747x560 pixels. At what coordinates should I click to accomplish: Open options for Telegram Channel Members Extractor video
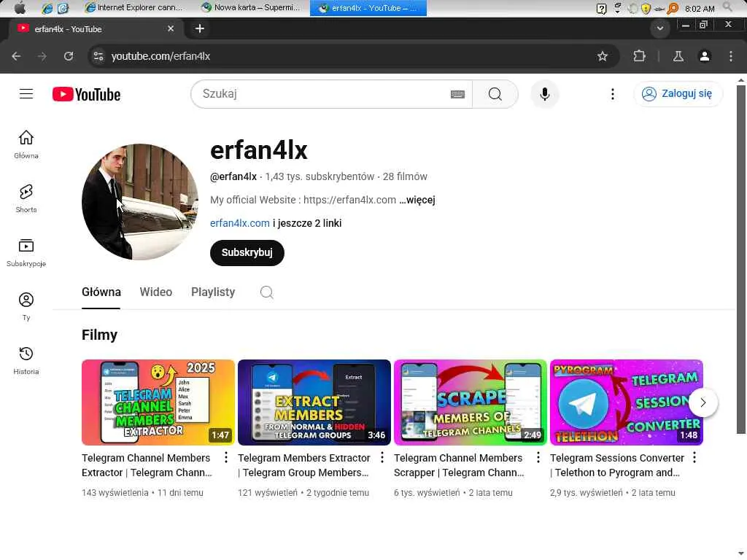point(226,458)
